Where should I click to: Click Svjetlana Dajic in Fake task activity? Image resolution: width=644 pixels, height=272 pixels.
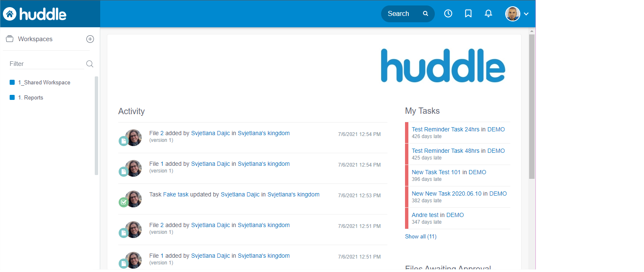[x=240, y=194]
